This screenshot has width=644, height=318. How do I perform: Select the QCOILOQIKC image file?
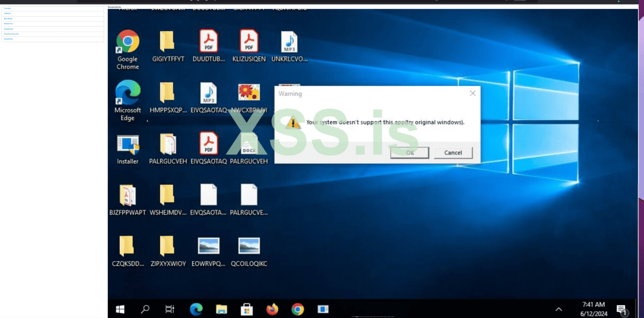[x=249, y=246]
